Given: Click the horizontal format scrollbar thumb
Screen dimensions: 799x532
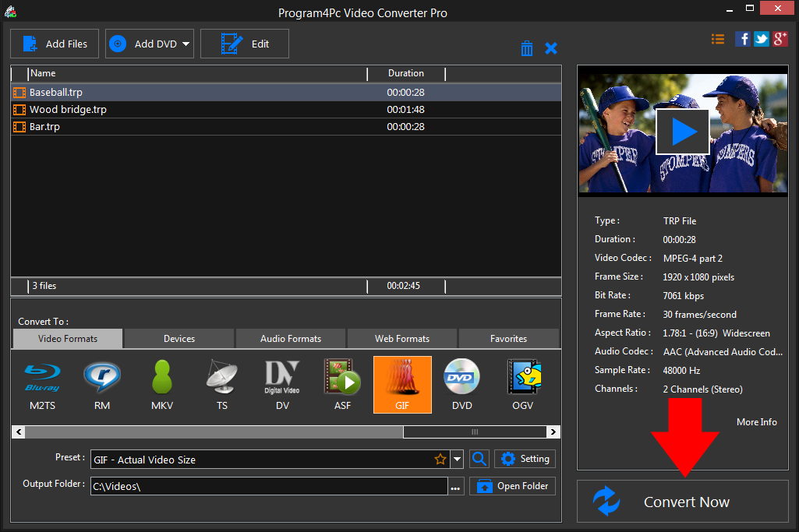Looking at the screenshot, I should 474,432.
